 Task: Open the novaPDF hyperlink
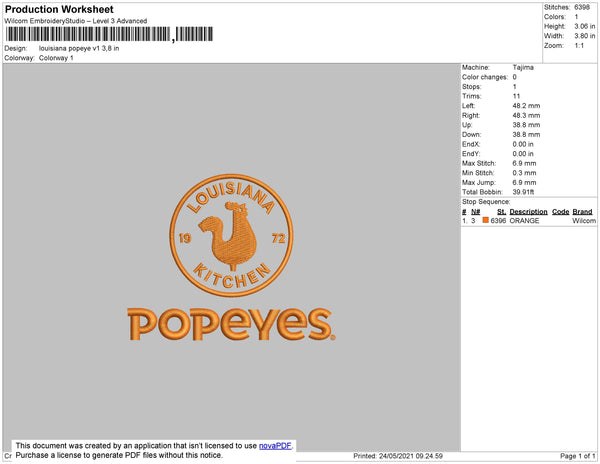[275, 446]
